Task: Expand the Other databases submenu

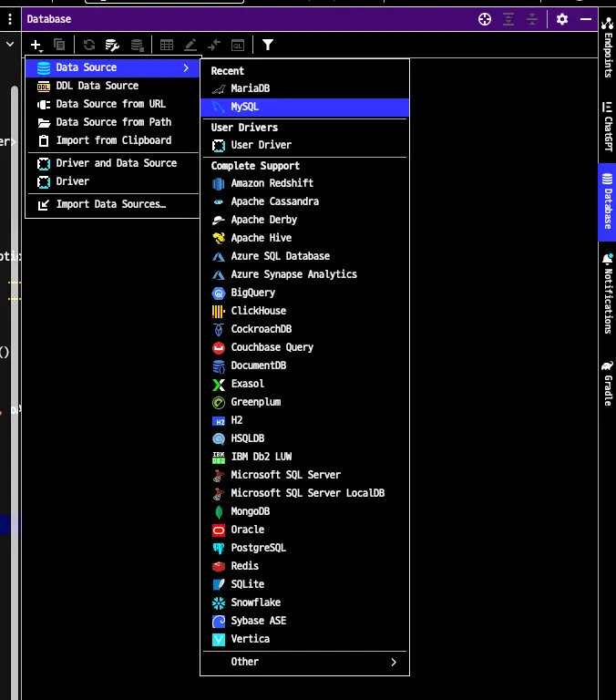Action: tap(304, 662)
